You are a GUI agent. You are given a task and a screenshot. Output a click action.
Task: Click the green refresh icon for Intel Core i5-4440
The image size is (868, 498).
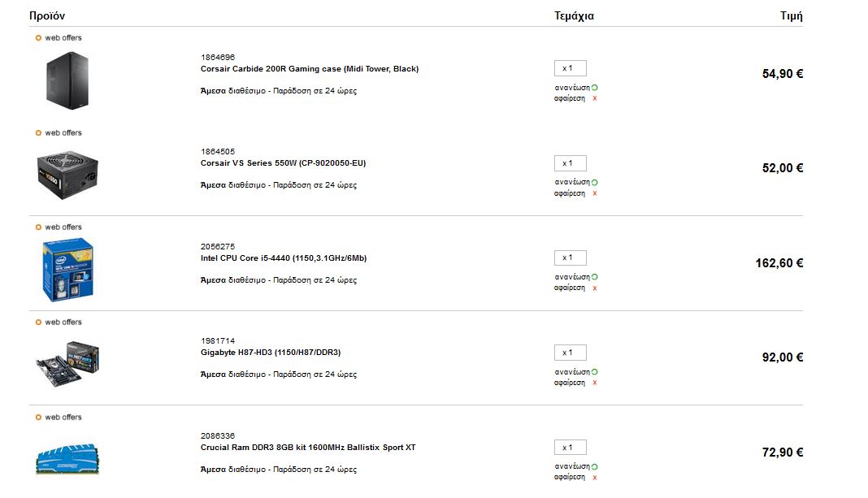[x=595, y=277]
